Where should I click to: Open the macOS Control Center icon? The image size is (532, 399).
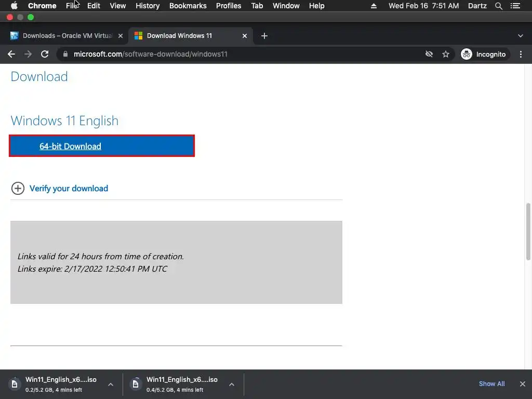click(515, 6)
